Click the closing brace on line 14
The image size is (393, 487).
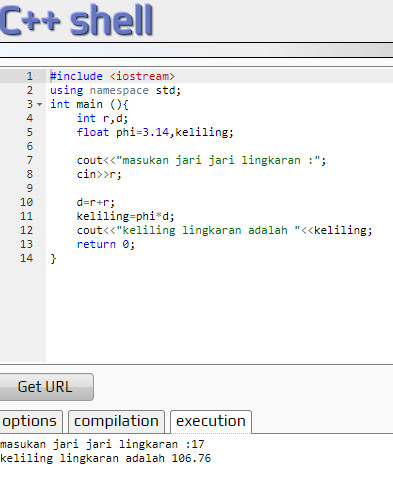click(x=53, y=258)
